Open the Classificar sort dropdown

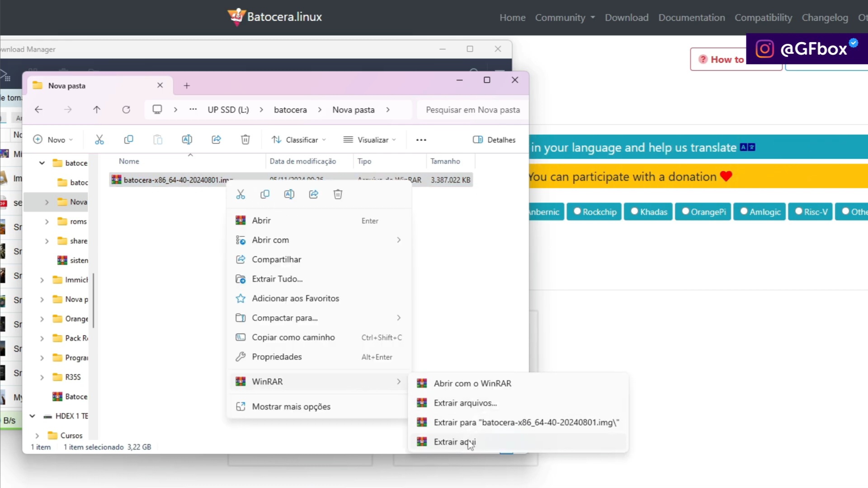coord(298,140)
